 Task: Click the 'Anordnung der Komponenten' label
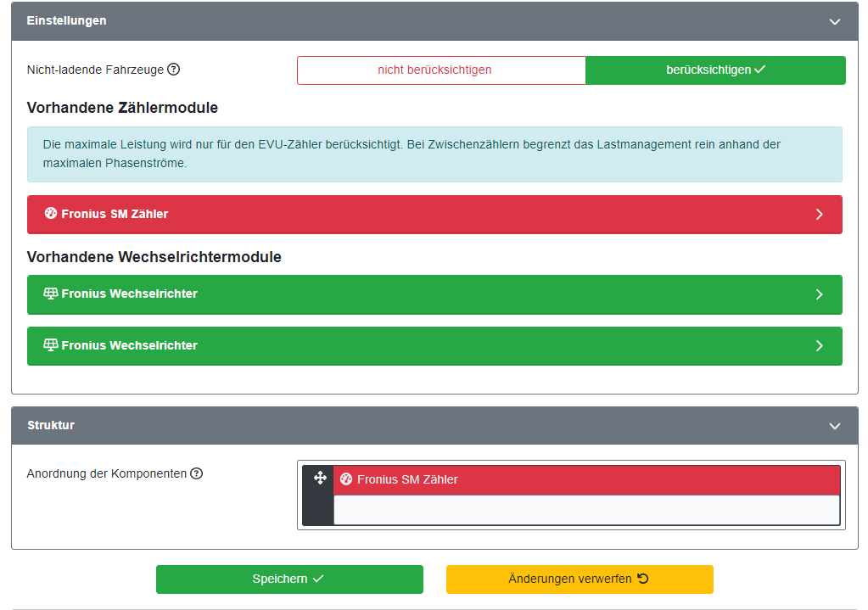pyautogui.click(x=107, y=473)
